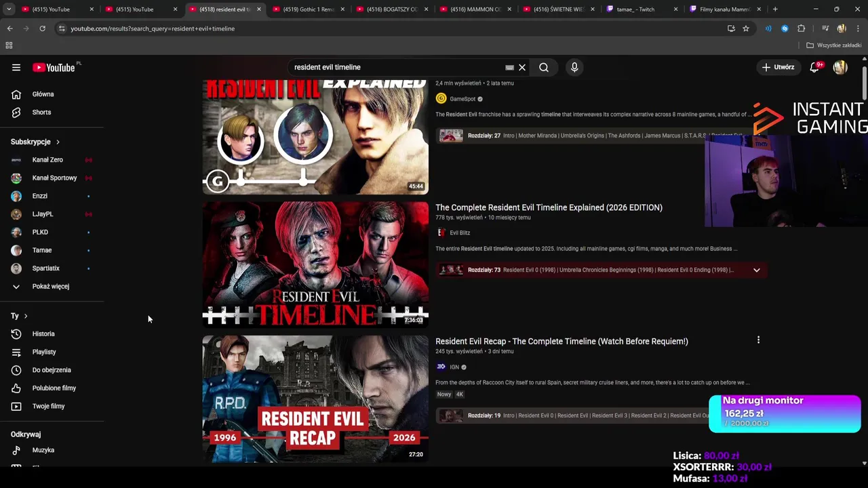Play the 7:36:03 Resident Evil Timeline thumbnail
Screen dimensions: 868x488
pos(315,264)
